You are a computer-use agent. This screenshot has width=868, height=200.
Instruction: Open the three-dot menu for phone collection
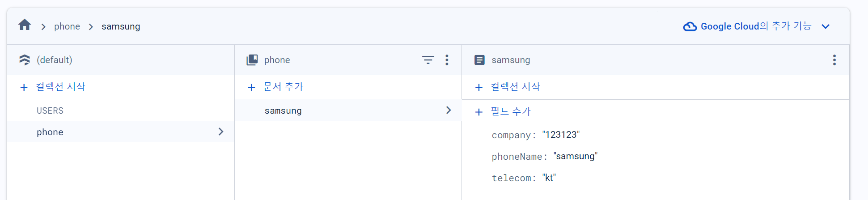[x=447, y=60]
